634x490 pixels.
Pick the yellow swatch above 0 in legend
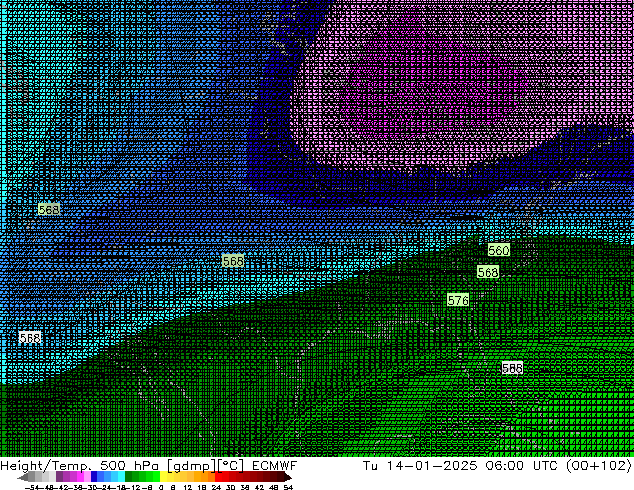pos(163,477)
